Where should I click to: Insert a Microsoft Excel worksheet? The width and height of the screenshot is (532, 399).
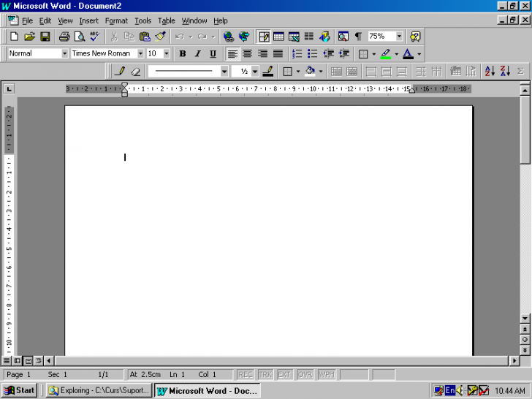click(x=294, y=37)
